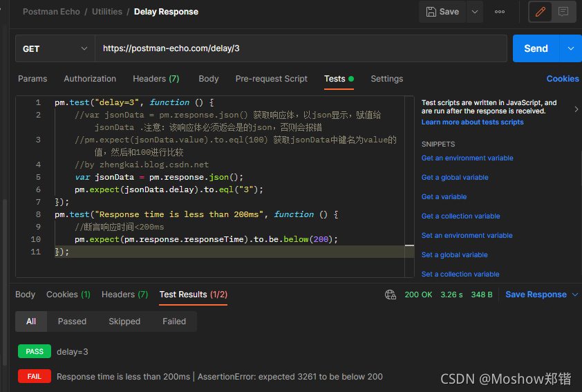
Task: Insert Get a collection variable snippet
Action: point(460,216)
